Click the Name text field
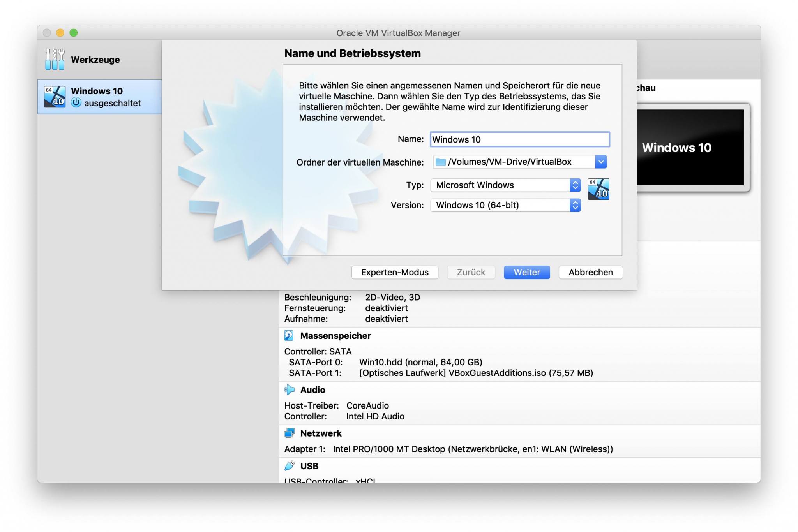Screen dimensions: 798x532 pyautogui.click(x=519, y=139)
